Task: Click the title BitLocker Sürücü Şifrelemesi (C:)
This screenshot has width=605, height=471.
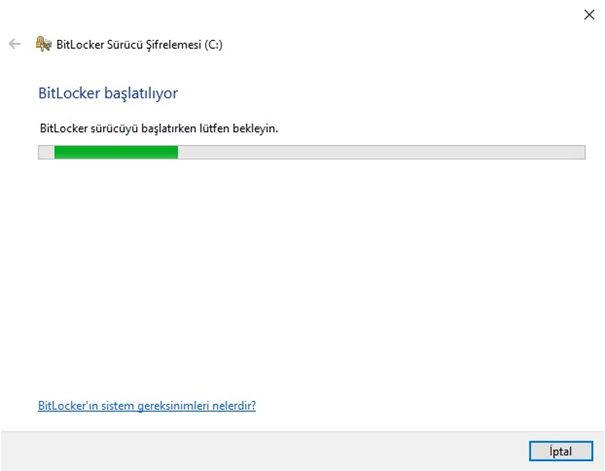Action: point(139,45)
